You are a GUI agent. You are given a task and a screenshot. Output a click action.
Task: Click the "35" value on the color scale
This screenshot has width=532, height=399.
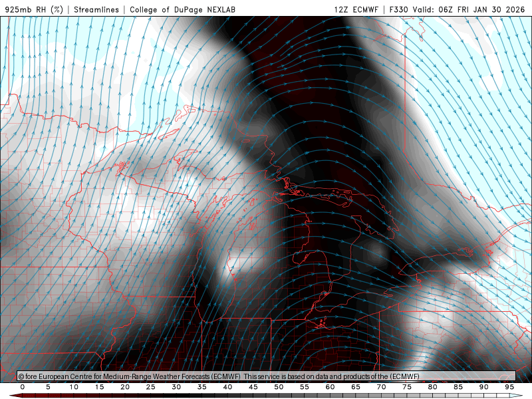[202, 387]
